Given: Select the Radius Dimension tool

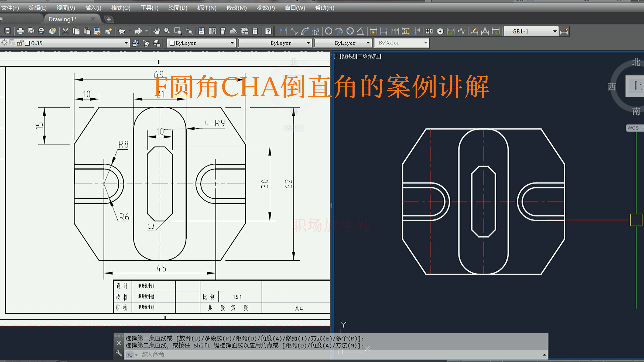Looking at the screenshot, I should (329, 31).
